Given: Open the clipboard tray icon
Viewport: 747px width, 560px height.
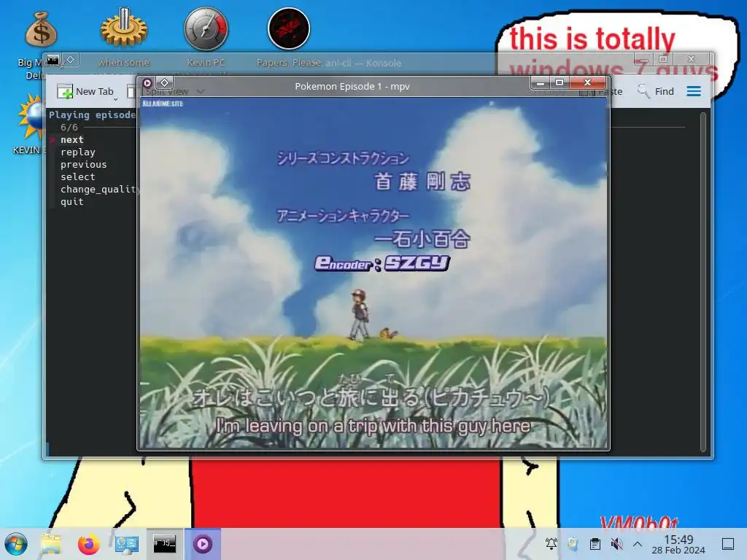Looking at the screenshot, I should pyautogui.click(x=595, y=543).
